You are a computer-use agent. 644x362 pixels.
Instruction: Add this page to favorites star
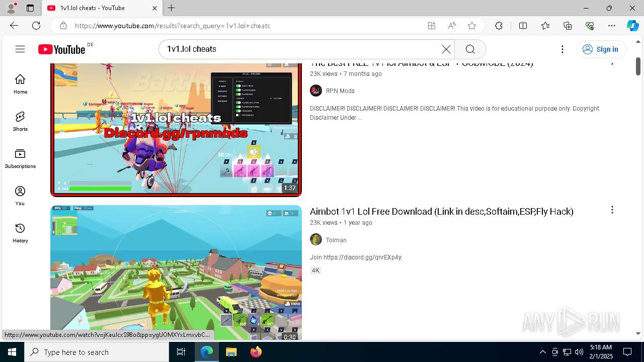point(472,26)
